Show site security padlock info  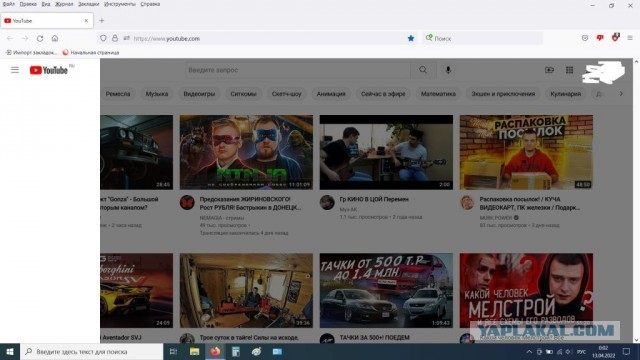[x=115, y=38]
